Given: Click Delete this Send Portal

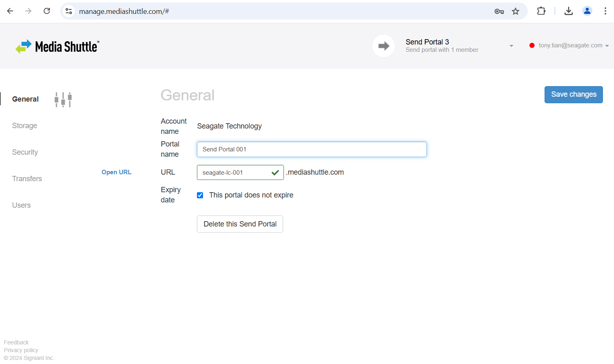Looking at the screenshot, I should click(240, 224).
